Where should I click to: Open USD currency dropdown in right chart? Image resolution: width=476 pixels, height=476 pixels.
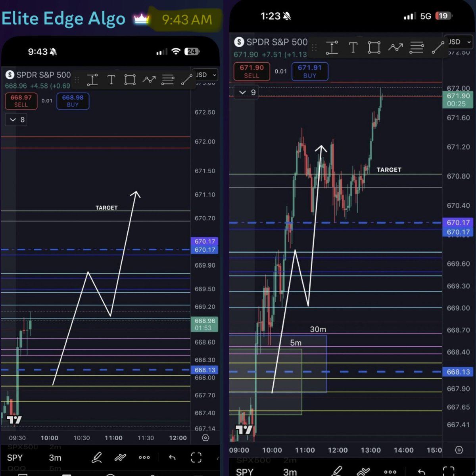tap(459, 42)
